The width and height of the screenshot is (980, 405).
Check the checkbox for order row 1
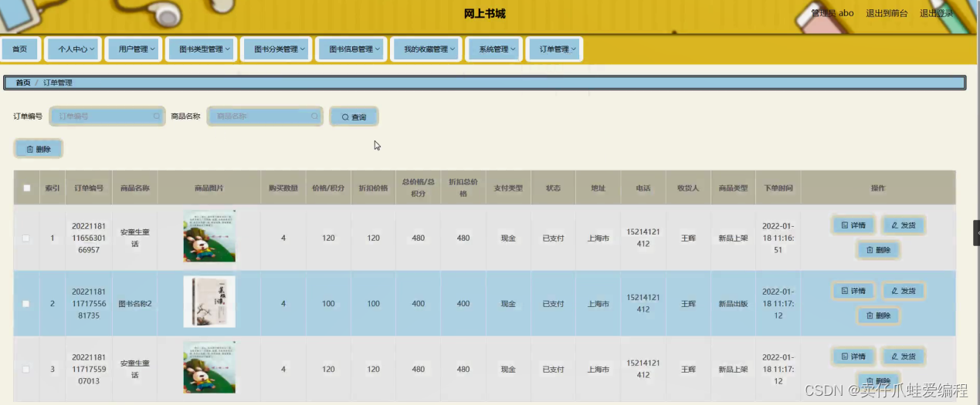pyautogui.click(x=26, y=238)
